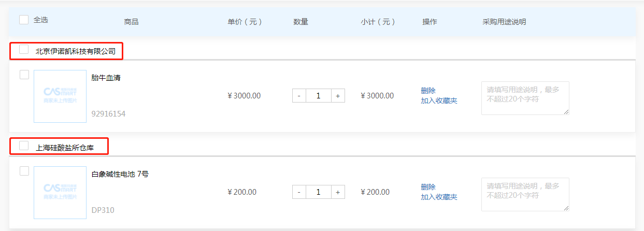Open the 白象碱性电池 7号 product thumbnail

[x=60, y=193]
